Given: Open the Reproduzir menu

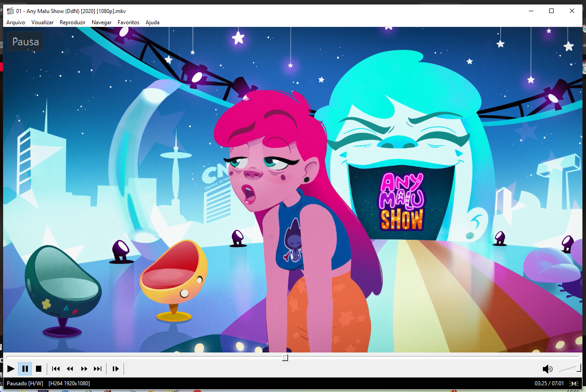Looking at the screenshot, I should tap(72, 22).
